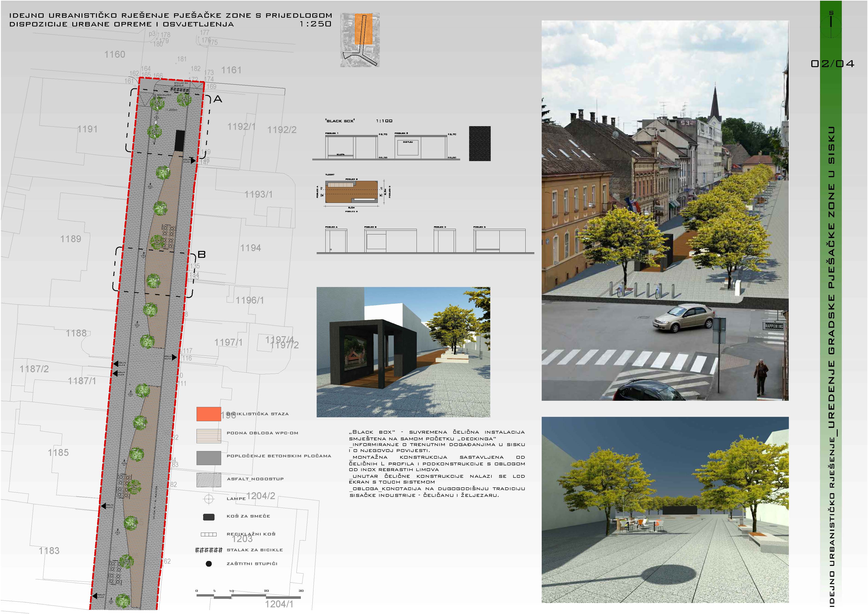Open the aerial location map thumbnail
Image resolution: width=868 pixels, height=614 pixels.
click(360, 40)
